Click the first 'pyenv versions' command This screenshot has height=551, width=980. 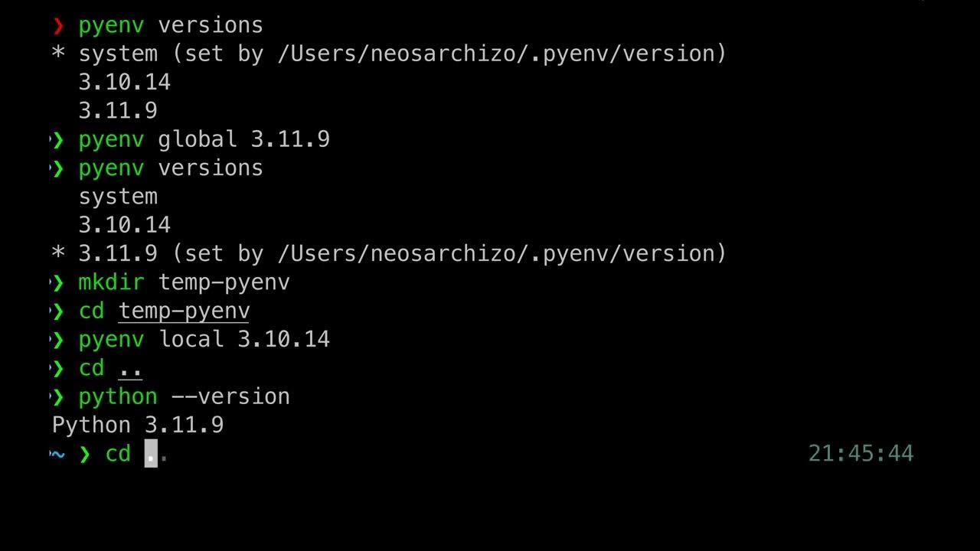(x=171, y=25)
